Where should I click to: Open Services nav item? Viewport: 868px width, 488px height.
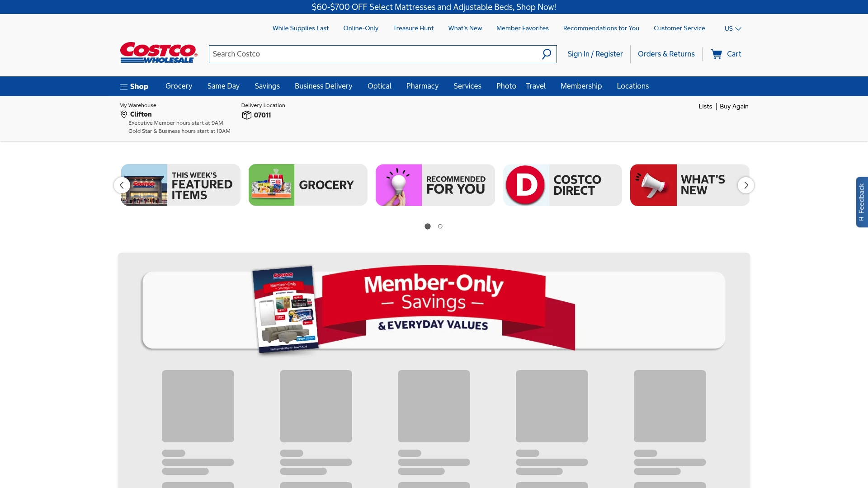pos(467,86)
